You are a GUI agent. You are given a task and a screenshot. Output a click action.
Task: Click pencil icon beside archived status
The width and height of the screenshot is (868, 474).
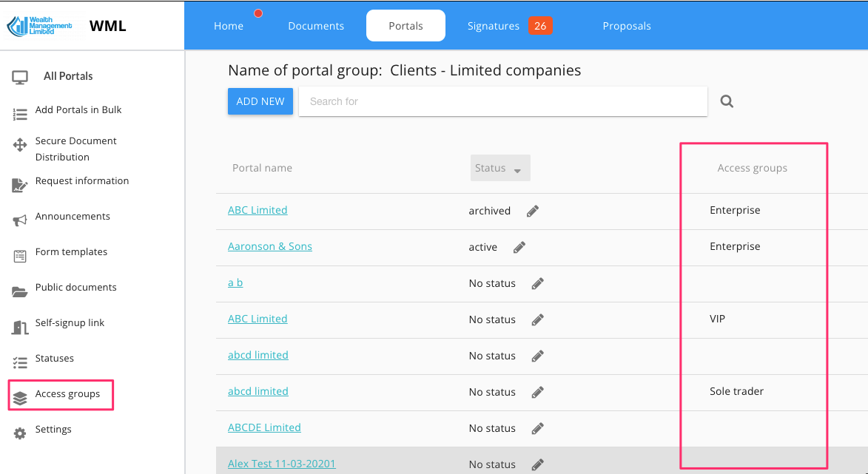[533, 211]
